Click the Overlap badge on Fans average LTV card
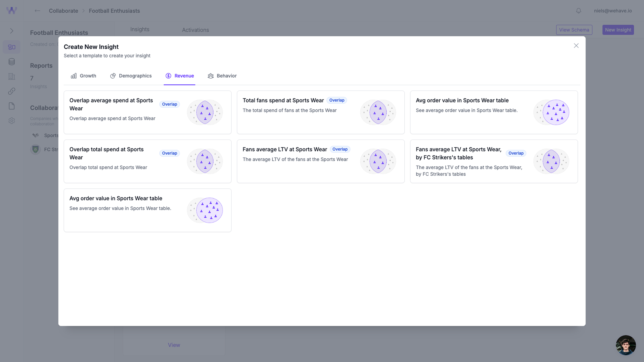This screenshot has width=644, height=362. tap(340, 149)
